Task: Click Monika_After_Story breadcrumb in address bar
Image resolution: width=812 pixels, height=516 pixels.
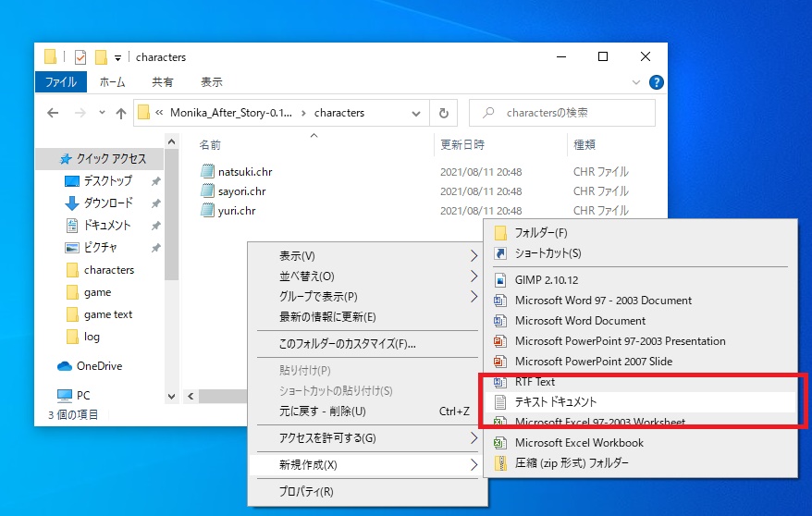Action: click(x=231, y=113)
